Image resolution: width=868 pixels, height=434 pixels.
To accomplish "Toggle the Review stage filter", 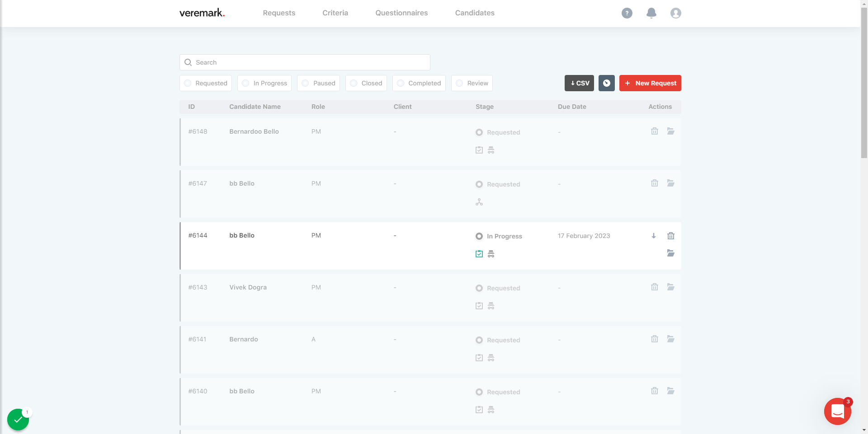I will [x=472, y=83].
